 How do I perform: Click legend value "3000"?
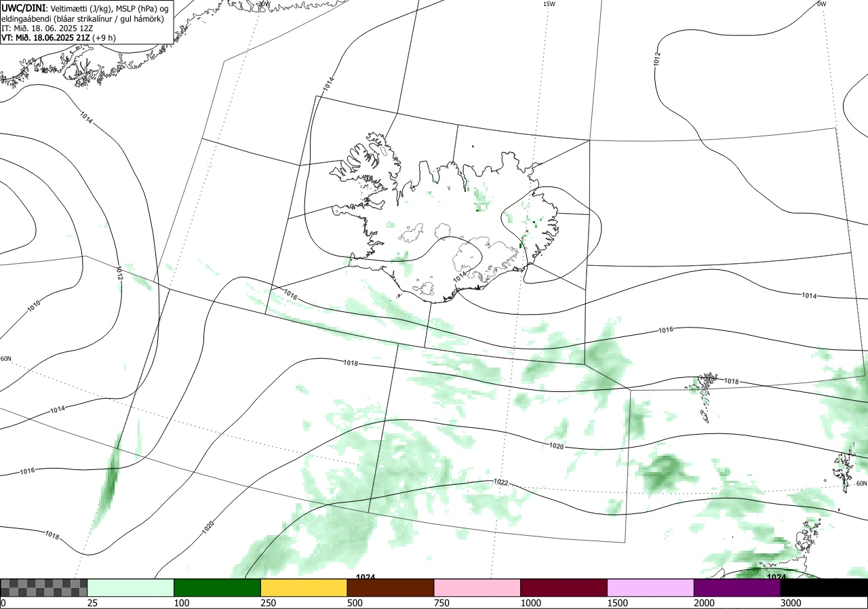[x=792, y=603]
